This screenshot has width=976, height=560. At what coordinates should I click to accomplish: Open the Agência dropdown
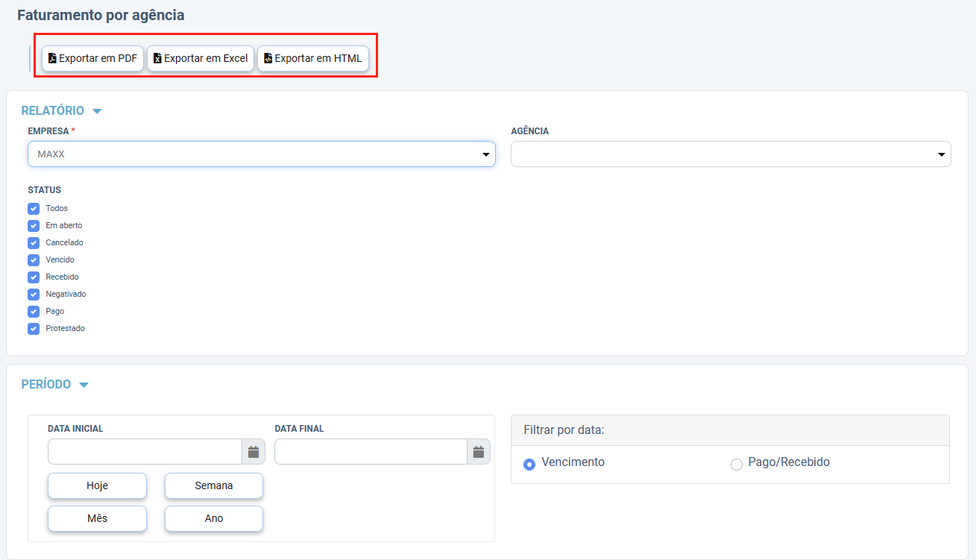(731, 154)
